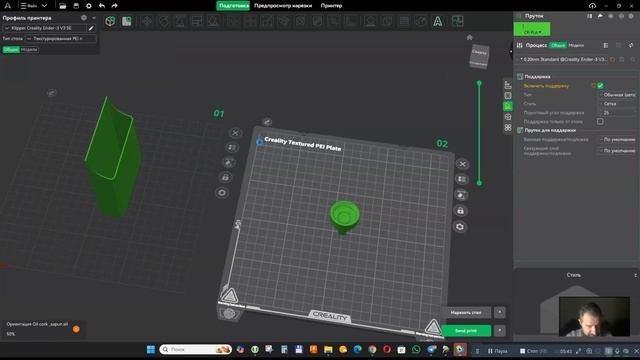Switch to the Предпросмотр нарезки tab
The height and width of the screenshot is (360, 640).
pos(283,6)
